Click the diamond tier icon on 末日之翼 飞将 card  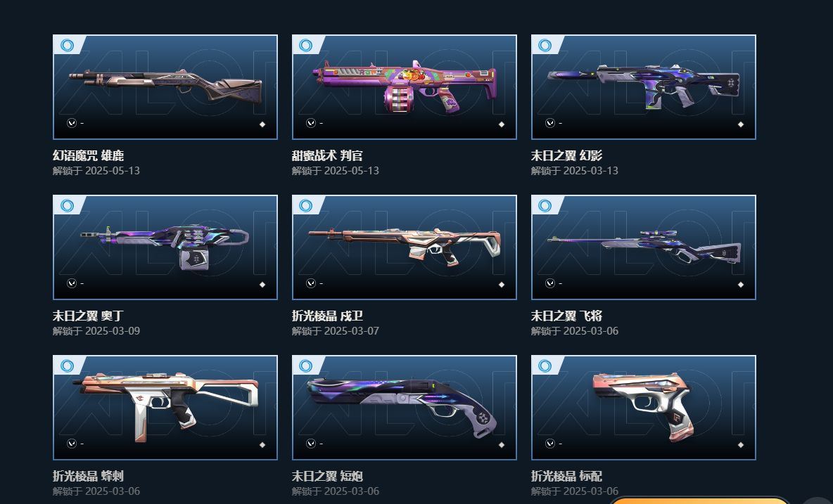741,285
